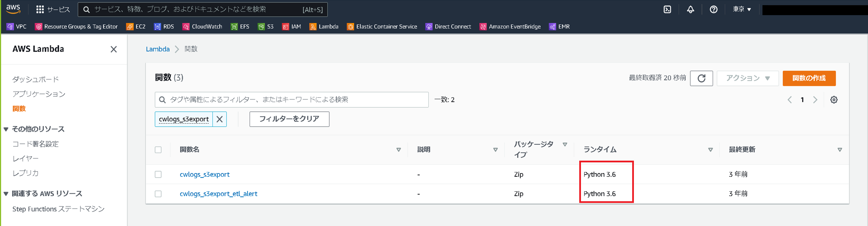
Task: Open コード署名設定 in sidebar
Action: [35, 144]
